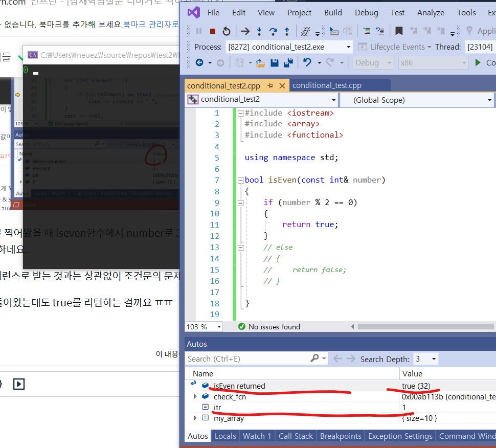Click the Break All pause icon
The width and height of the screenshot is (496, 448).
point(199,31)
